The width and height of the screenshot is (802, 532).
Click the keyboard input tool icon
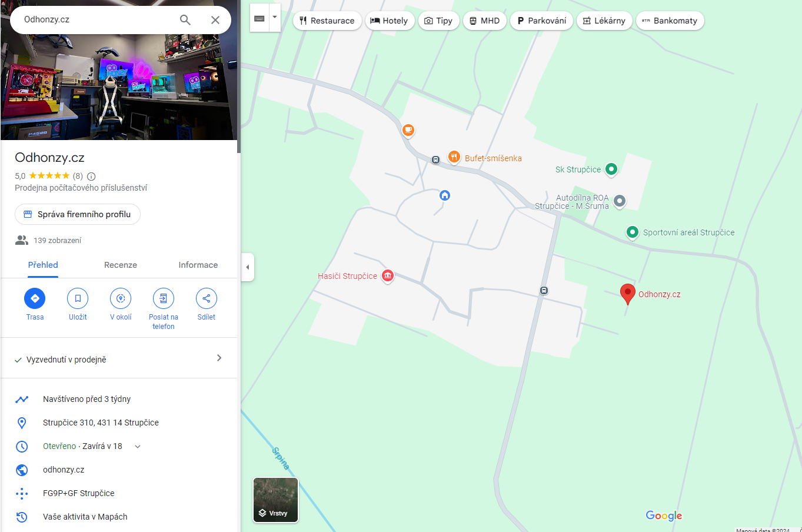pyautogui.click(x=259, y=18)
